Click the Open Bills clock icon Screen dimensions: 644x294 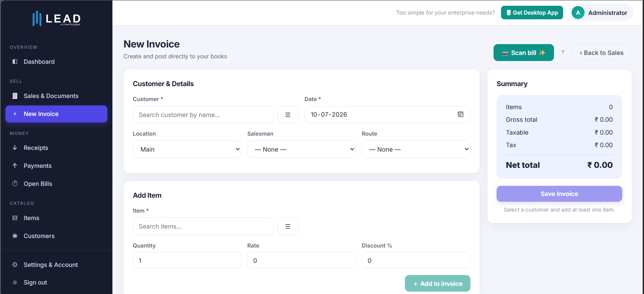pyautogui.click(x=15, y=184)
